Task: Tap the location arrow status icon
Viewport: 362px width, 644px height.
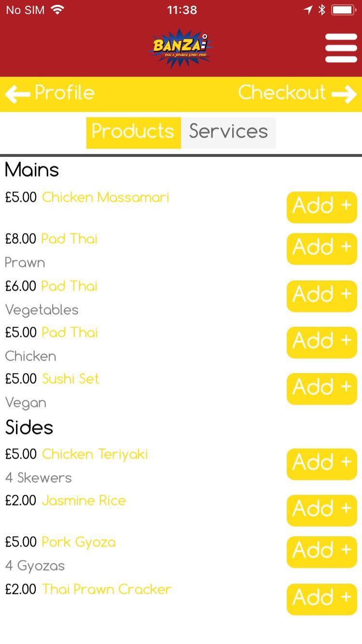Action: pos(308,10)
